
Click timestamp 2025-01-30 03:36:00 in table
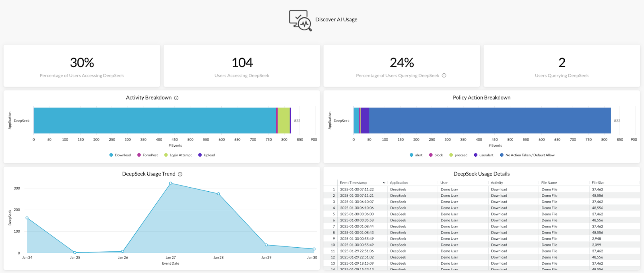[x=357, y=214]
